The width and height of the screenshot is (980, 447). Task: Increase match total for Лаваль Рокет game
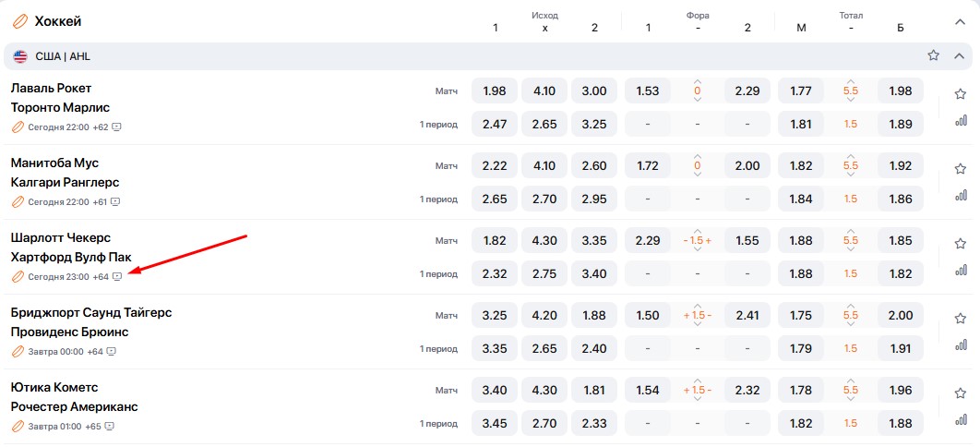coord(851,81)
